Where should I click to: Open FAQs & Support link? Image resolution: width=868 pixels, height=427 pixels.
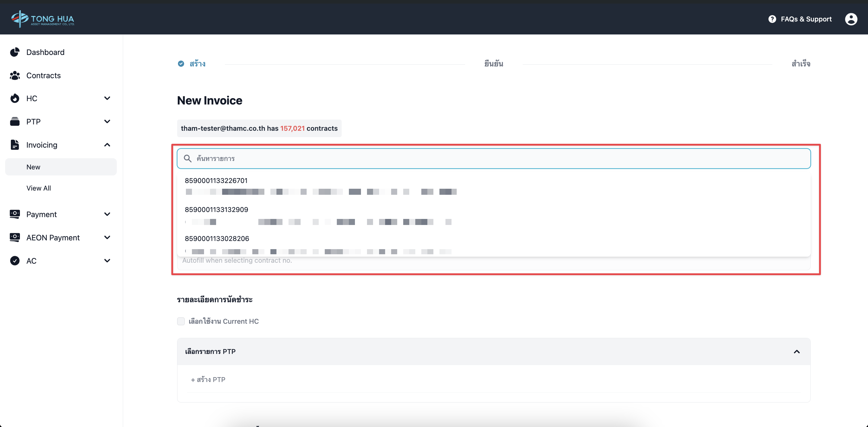pos(806,19)
